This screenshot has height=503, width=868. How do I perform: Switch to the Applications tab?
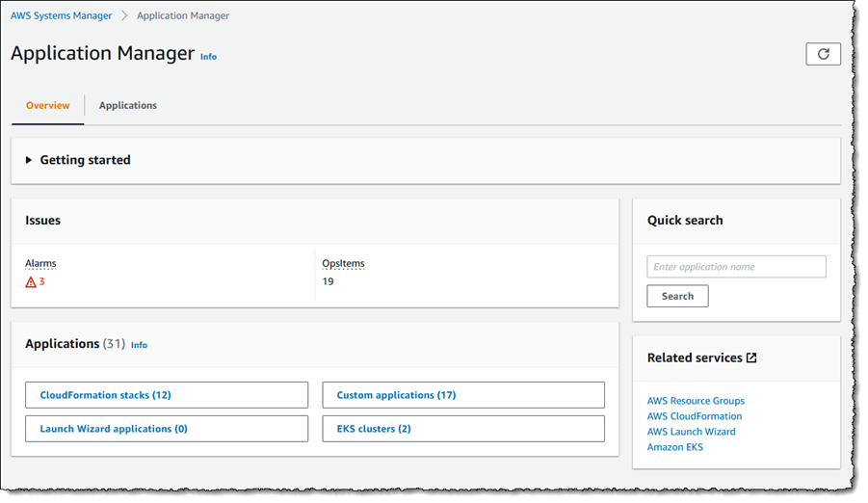(x=128, y=105)
